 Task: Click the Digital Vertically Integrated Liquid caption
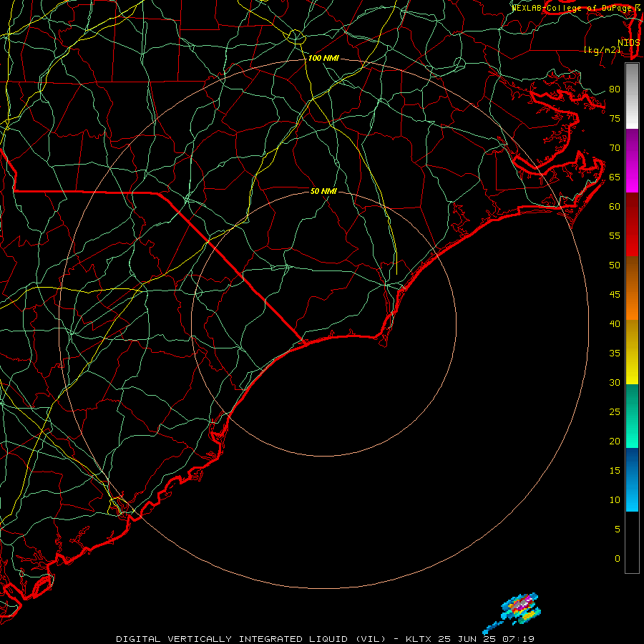(326, 639)
